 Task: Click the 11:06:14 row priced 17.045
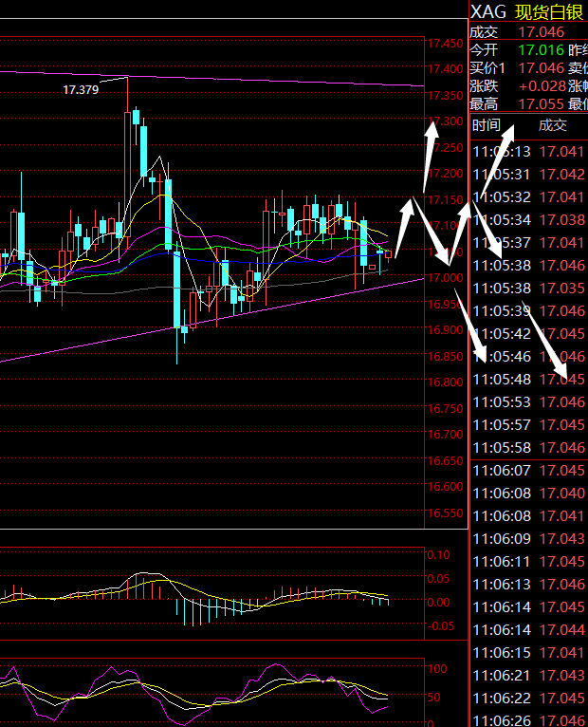coord(529,606)
